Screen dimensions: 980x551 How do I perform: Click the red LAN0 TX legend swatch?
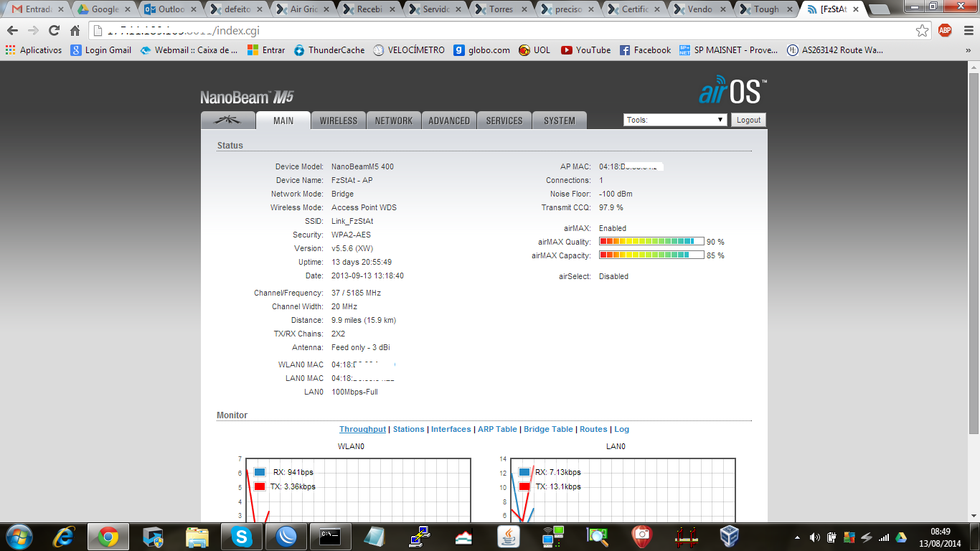524,486
